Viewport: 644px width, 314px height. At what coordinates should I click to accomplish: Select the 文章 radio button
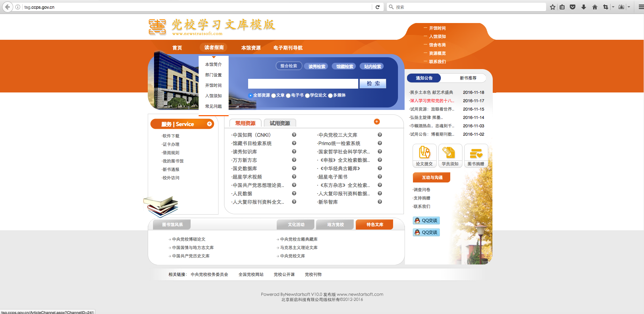pyautogui.click(x=274, y=96)
